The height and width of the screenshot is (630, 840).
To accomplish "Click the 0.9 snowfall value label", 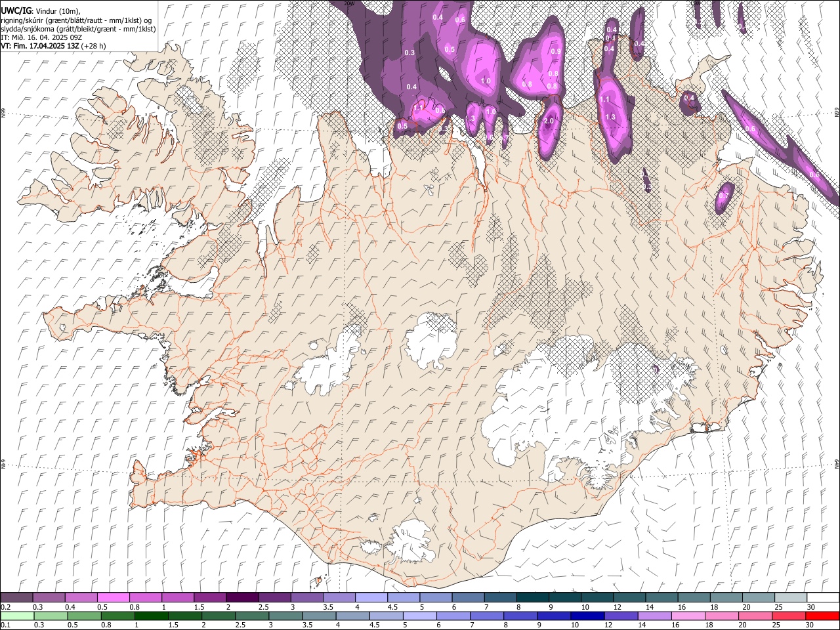I will 556,51.
